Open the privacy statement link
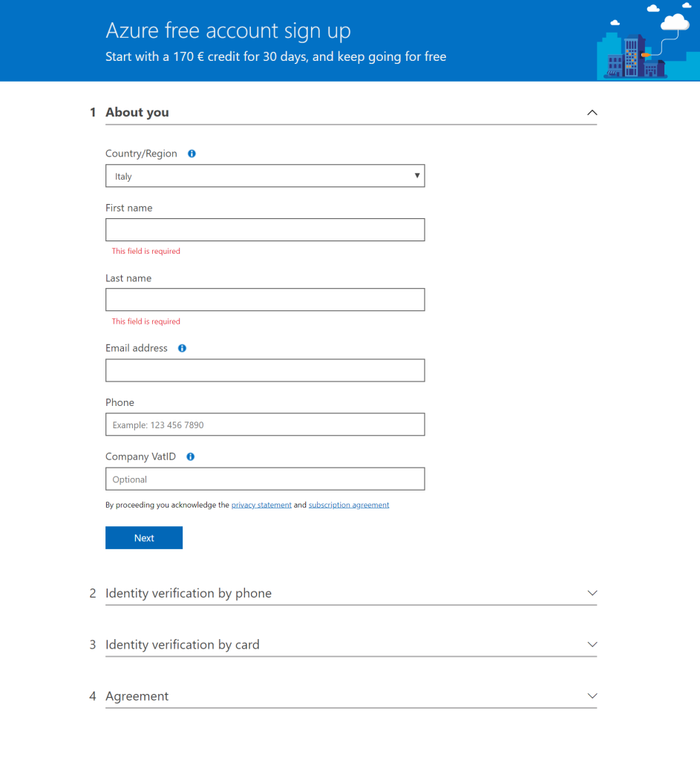Viewport: 700px width, 760px height. [x=261, y=505]
